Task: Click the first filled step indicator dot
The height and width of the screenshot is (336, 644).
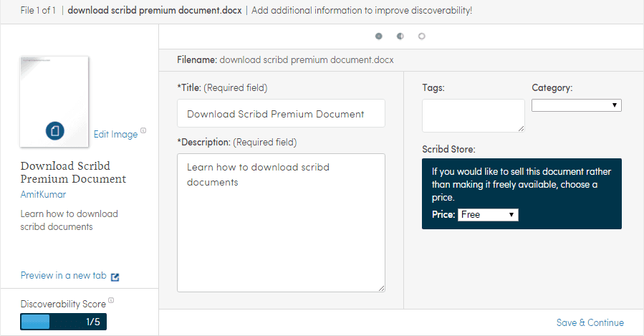Action: [379, 36]
